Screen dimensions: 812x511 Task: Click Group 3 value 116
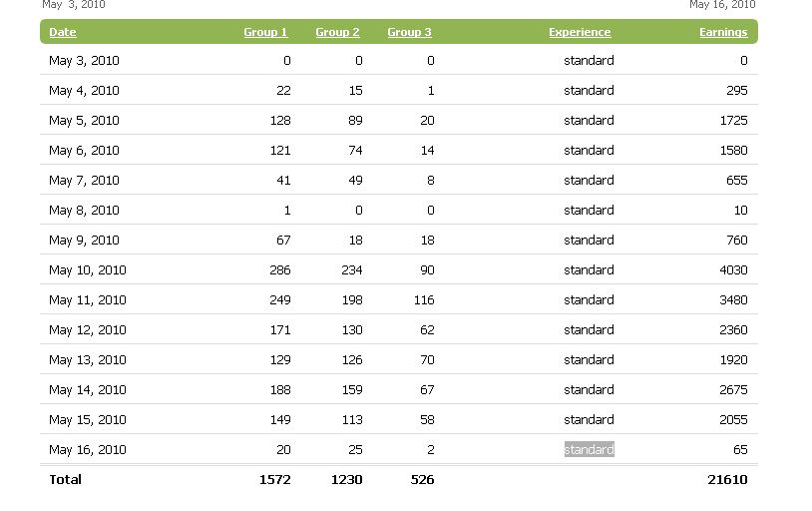pos(424,300)
